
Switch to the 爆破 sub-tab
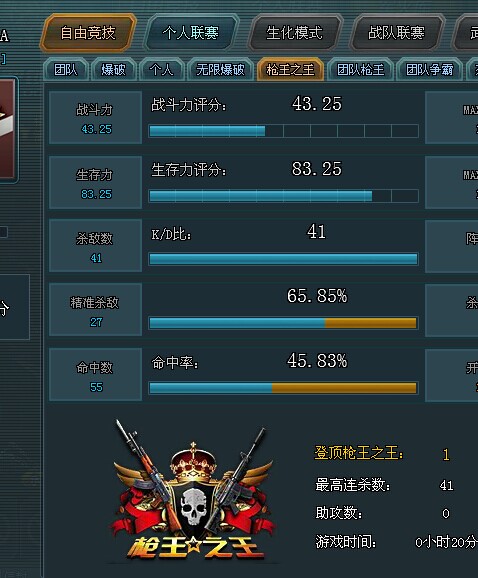[114, 69]
